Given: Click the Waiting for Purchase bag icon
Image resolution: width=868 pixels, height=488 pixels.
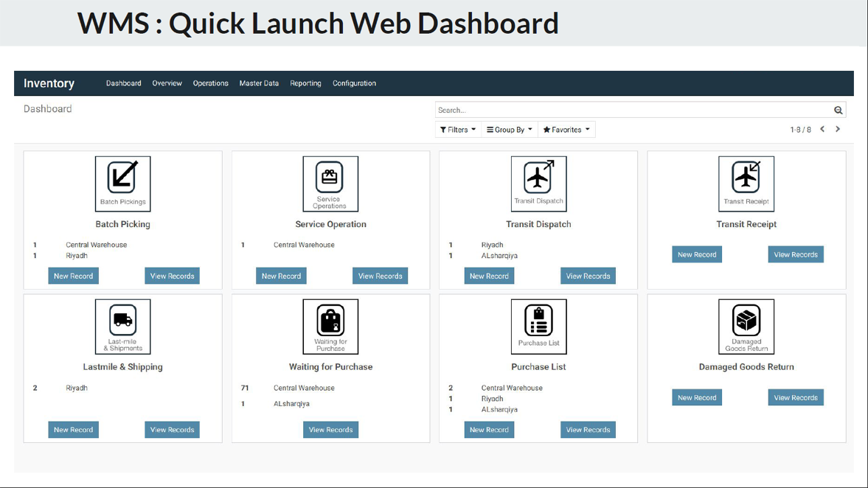Looking at the screenshot, I should click(330, 327).
